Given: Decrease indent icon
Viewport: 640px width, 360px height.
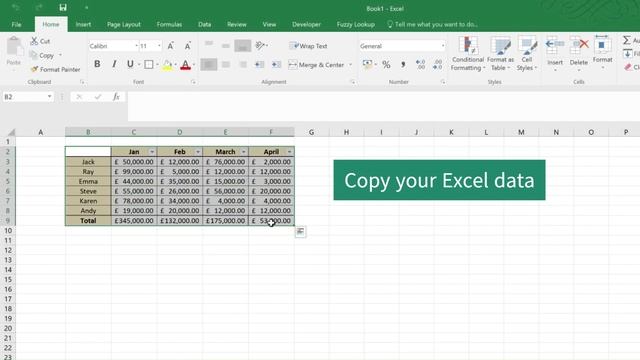Looking at the screenshot, I should [x=260, y=64].
